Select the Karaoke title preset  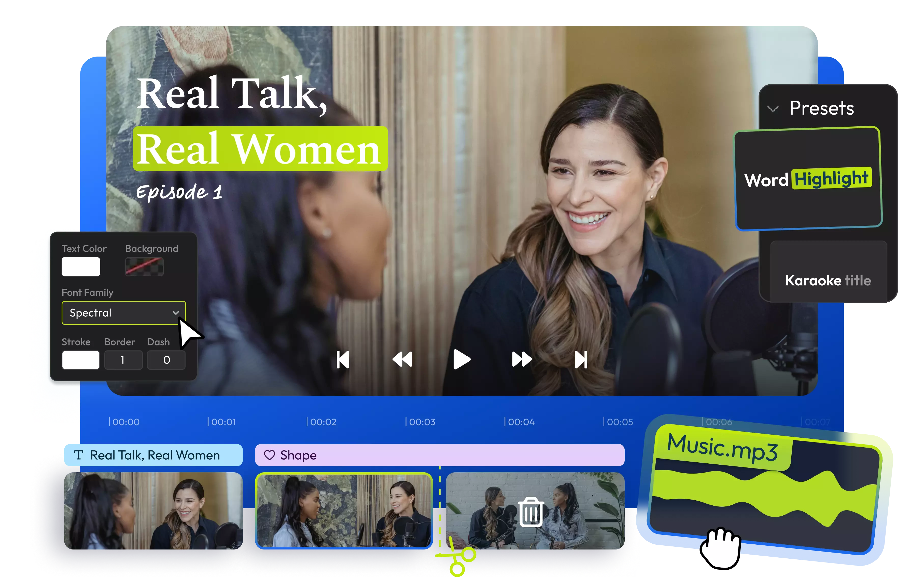(x=828, y=272)
